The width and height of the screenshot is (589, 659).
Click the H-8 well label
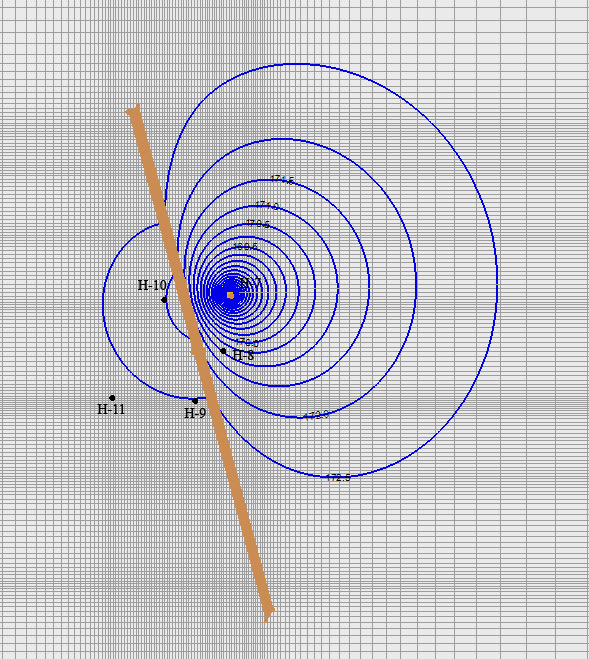point(243,356)
